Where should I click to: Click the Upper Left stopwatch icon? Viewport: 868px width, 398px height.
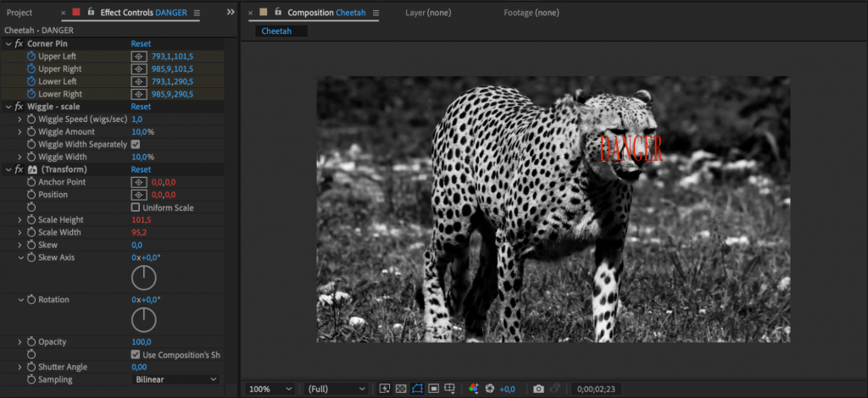pos(31,56)
